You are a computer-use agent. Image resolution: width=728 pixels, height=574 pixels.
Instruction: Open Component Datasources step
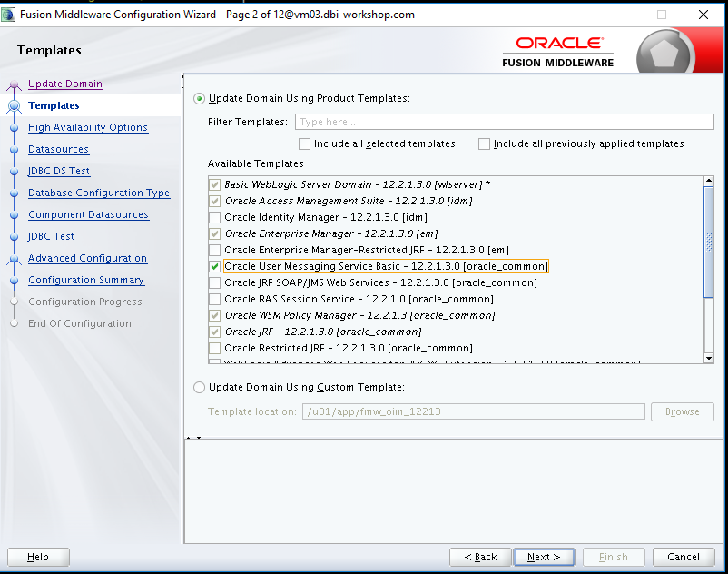(88, 214)
